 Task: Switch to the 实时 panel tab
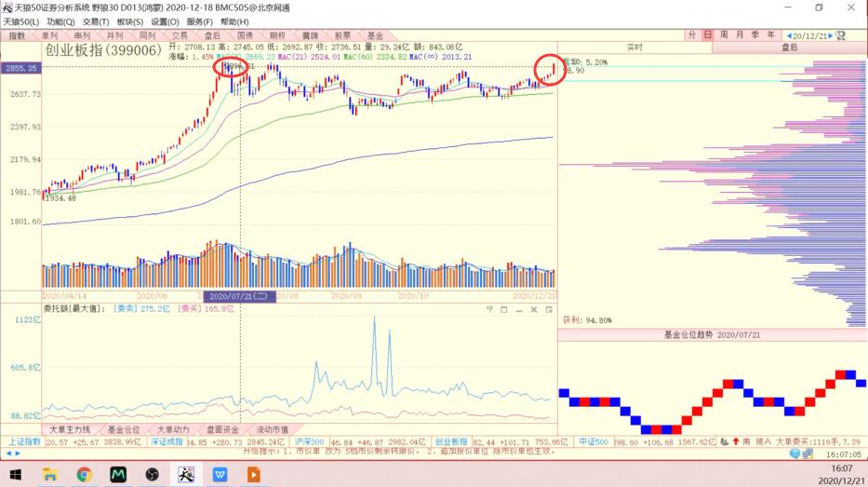634,47
